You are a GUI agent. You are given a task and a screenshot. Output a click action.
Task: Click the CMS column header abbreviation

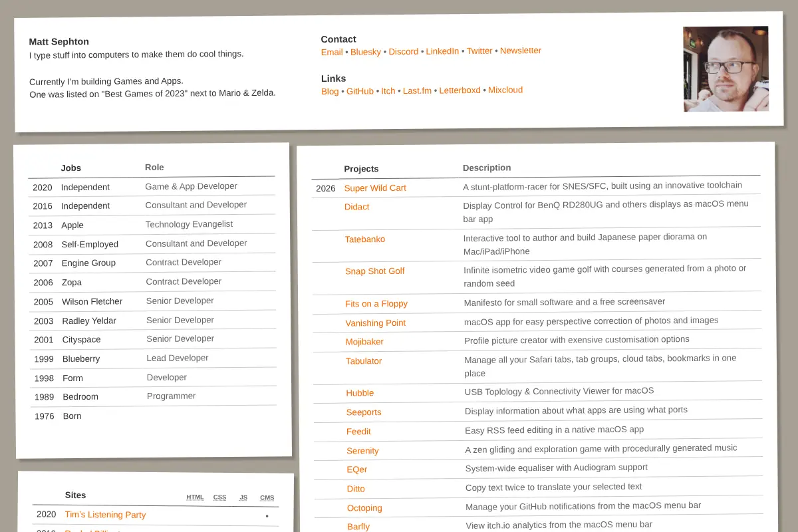267,497
